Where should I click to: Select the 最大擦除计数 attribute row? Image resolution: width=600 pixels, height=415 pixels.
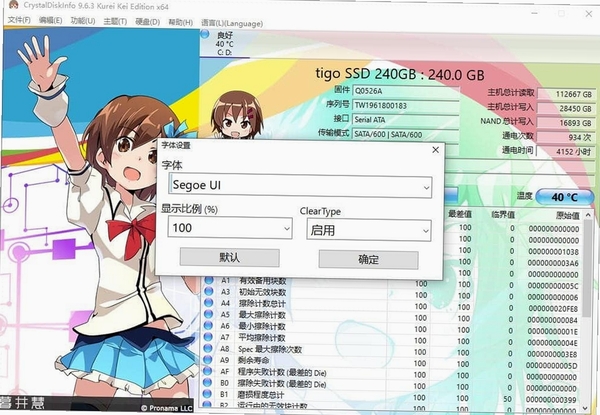tap(392, 317)
